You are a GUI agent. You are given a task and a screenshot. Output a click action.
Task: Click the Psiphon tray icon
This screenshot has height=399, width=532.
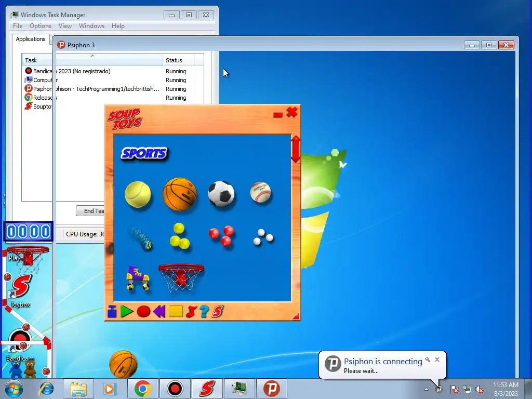point(439,389)
